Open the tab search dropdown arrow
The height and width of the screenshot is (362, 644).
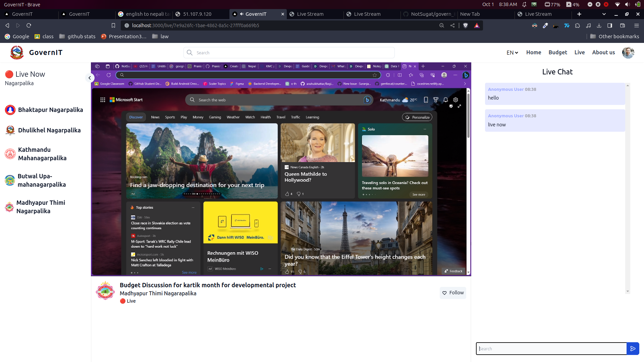pyautogui.click(x=604, y=14)
